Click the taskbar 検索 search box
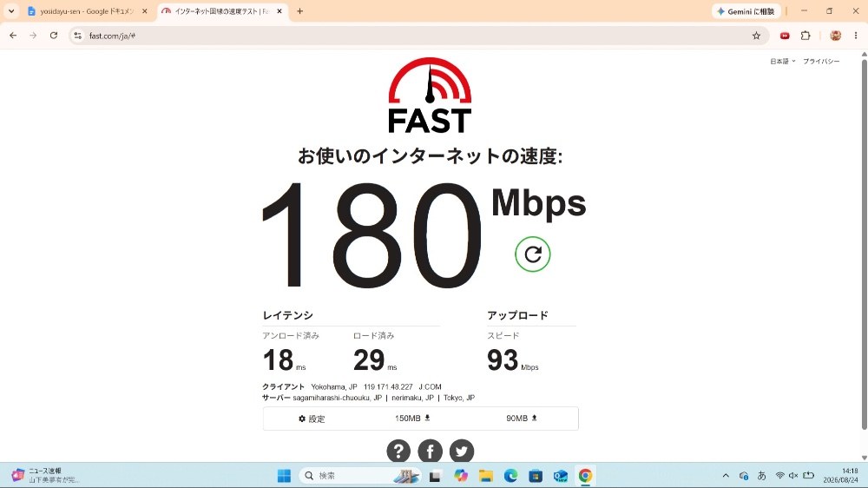Image resolution: width=868 pixels, height=488 pixels. tap(360, 476)
